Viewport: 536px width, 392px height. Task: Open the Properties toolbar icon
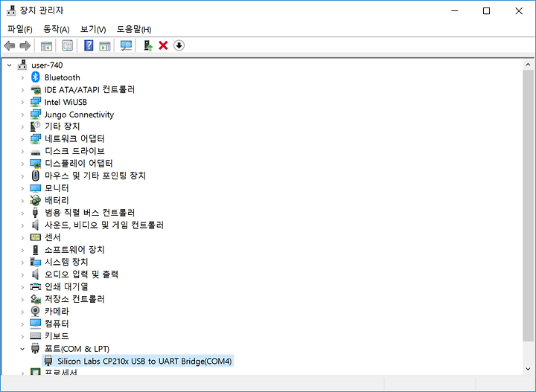click(68, 45)
